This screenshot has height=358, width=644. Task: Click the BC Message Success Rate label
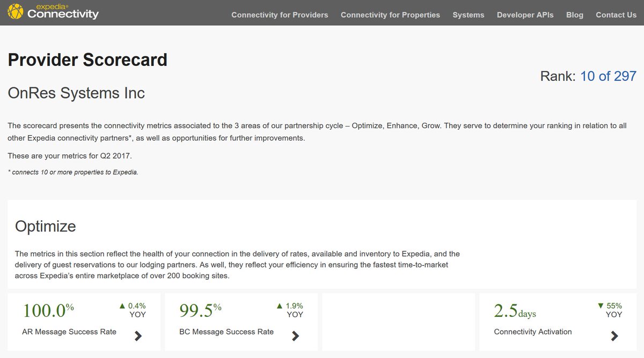(x=226, y=332)
